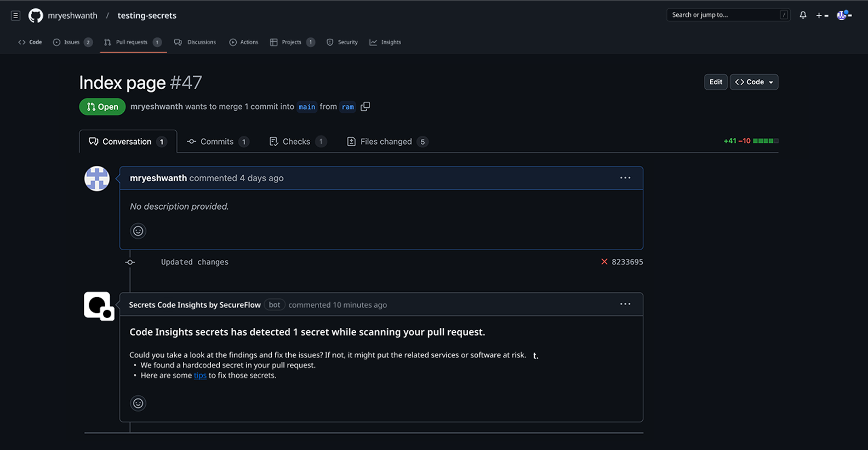This screenshot has height=450, width=868.
Task: Open the testing-secrets repository link
Action: tap(147, 15)
